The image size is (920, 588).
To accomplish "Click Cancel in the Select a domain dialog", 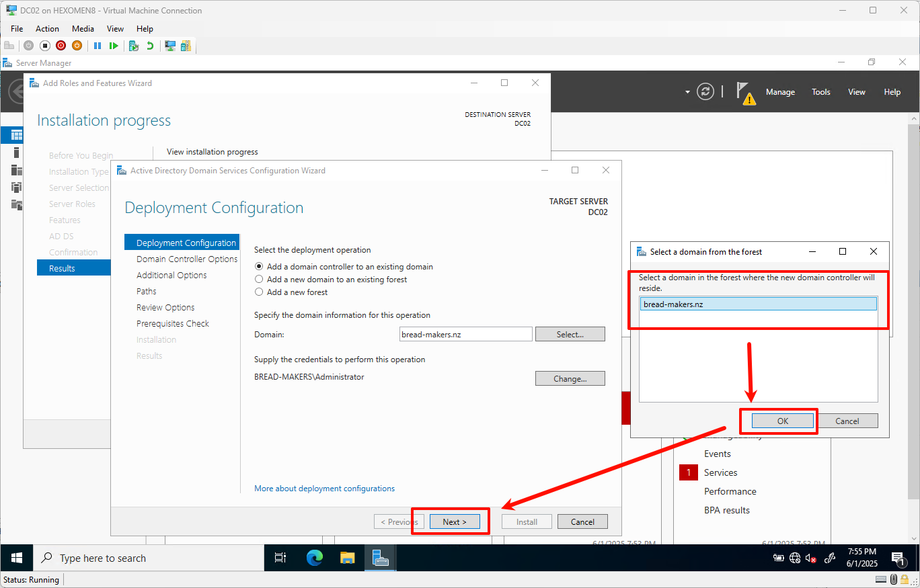I will pos(847,421).
